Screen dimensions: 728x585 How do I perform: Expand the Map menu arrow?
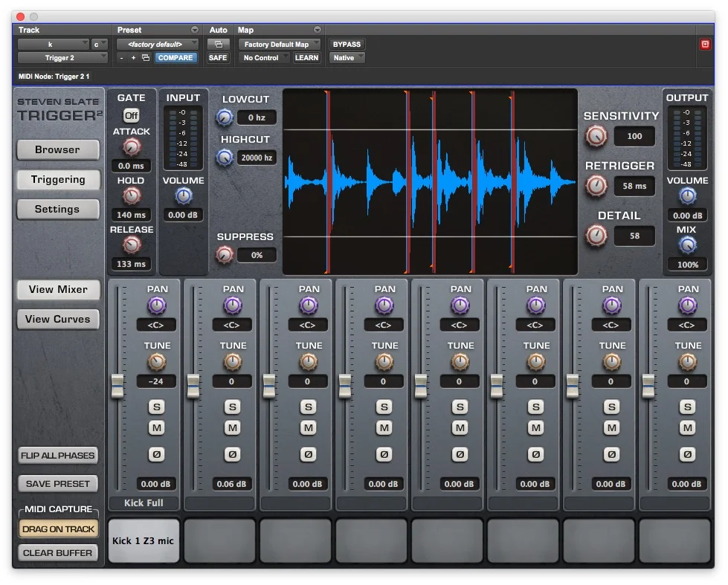[x=317, y=30]
